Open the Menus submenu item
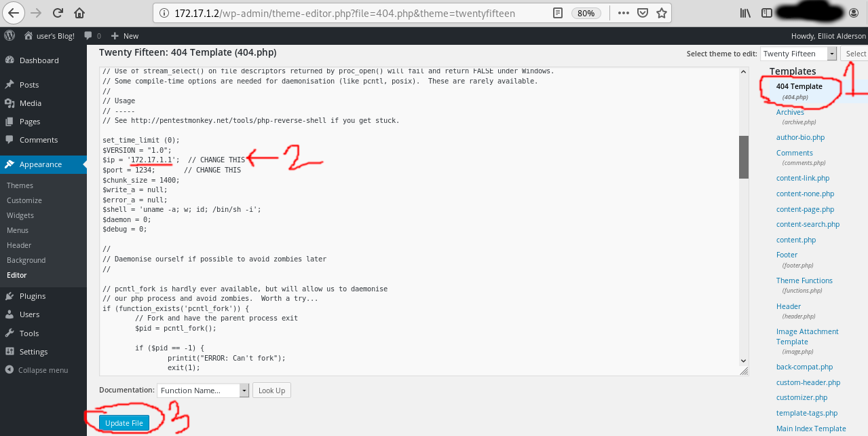 tap(18, 230)
